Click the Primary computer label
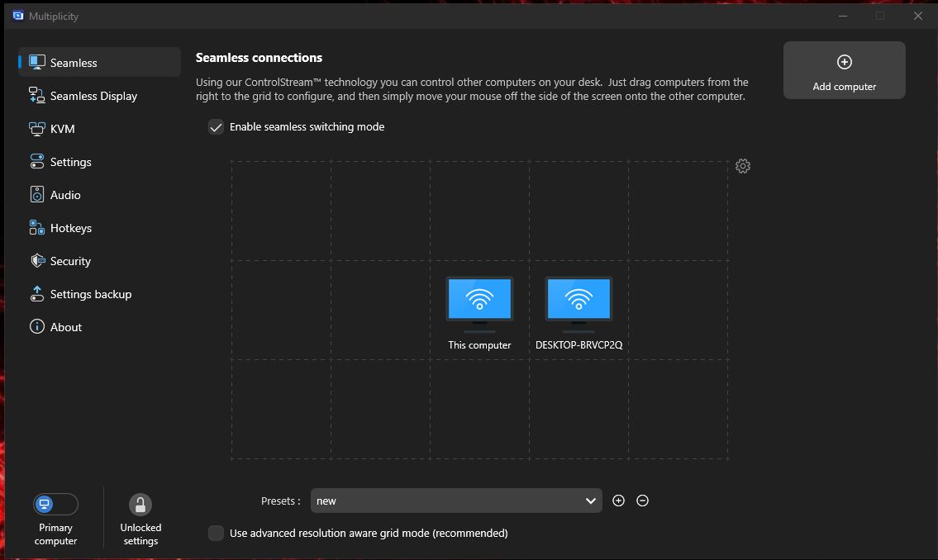Screen dimensions: 938x560 tap(55, 534)
